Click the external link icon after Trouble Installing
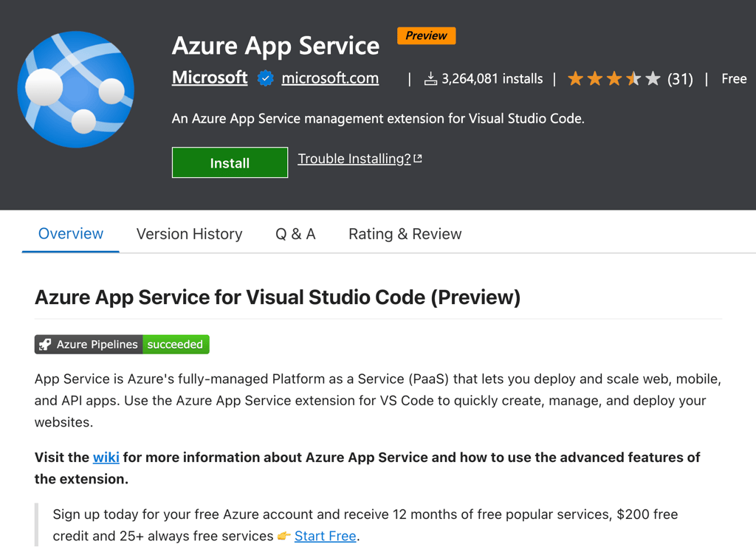The width and height of the screenshot is (756, 558). click(418, 159)
